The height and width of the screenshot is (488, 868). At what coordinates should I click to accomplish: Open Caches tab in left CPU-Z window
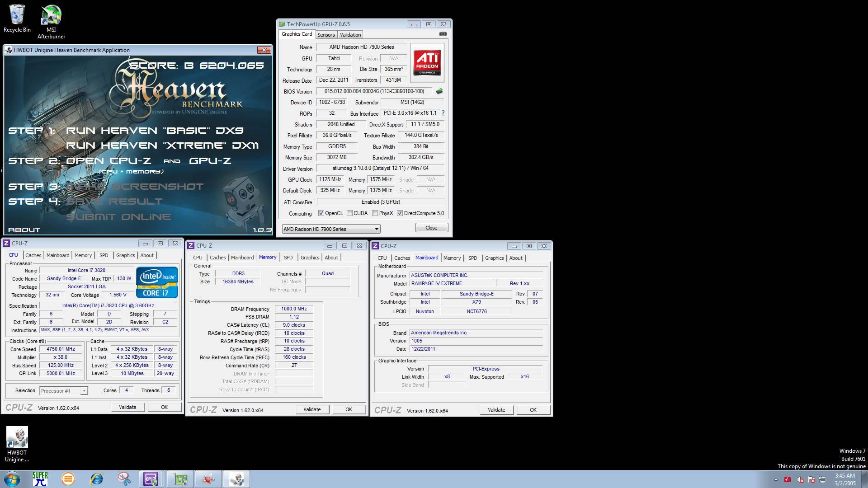coord(33,255)
